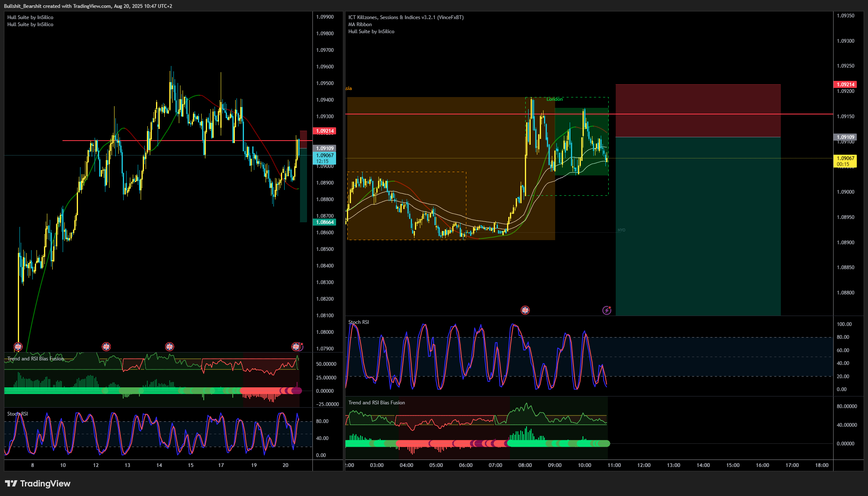Select the Hull Suite label in the right chart
This screenshot has width=868, height=496.
(x=371, y=32)
